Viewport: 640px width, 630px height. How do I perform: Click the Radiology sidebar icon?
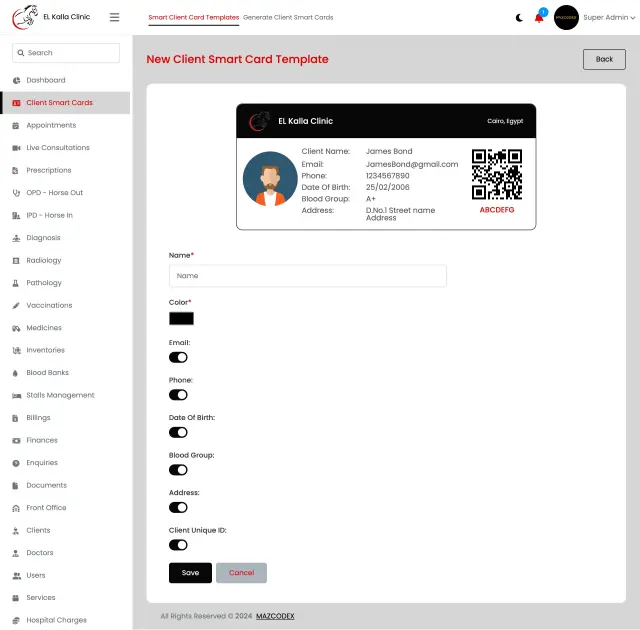pyautogui.click(x=16, y=260)
